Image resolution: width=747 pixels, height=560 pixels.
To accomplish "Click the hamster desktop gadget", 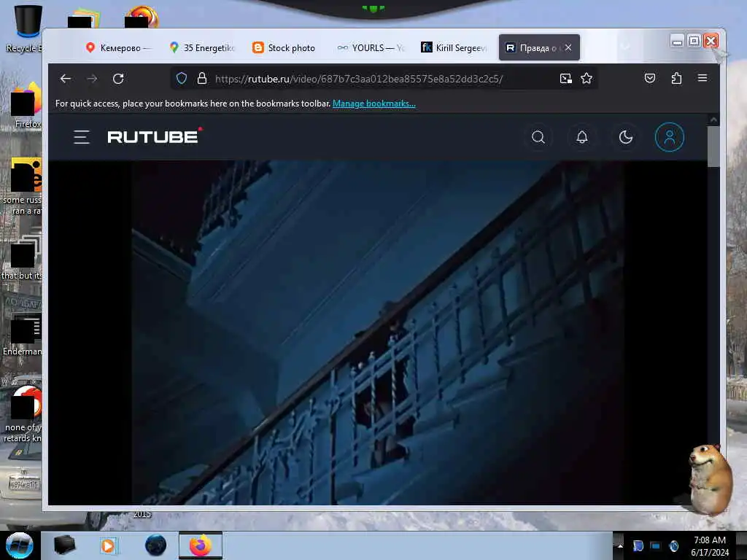I will (x=709, y=478).
